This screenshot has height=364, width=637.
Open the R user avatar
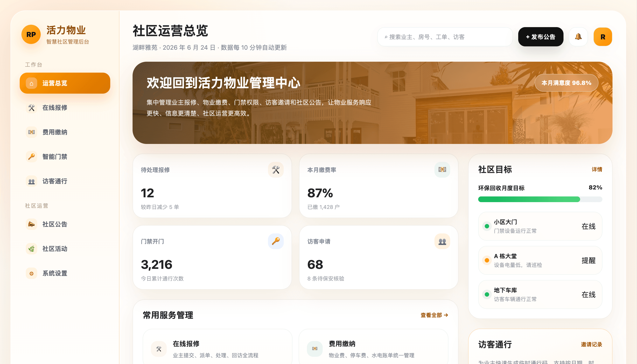point(603,37)
